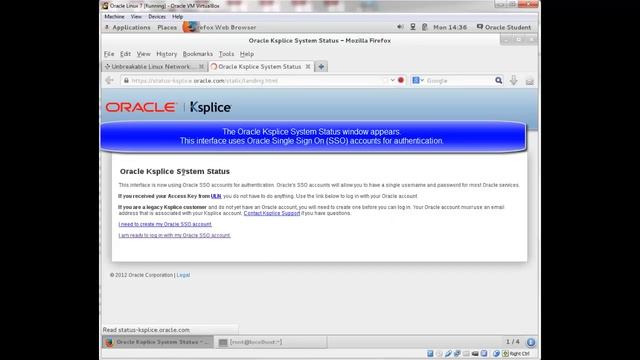
Task: Select the Oracle Ksplice System Status tab
Action: click(x=261, y=67)
